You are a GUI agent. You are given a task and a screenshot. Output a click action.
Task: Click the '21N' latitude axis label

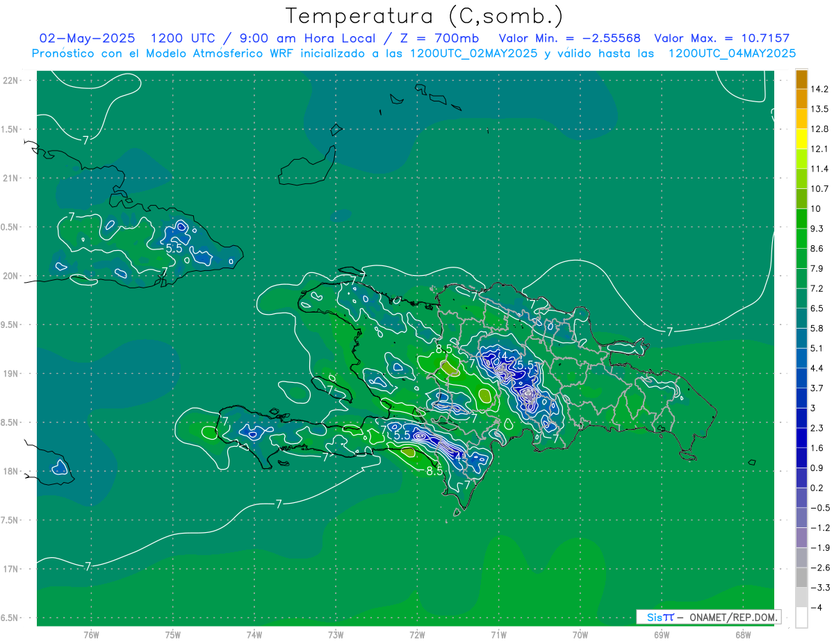click(10, 178)
